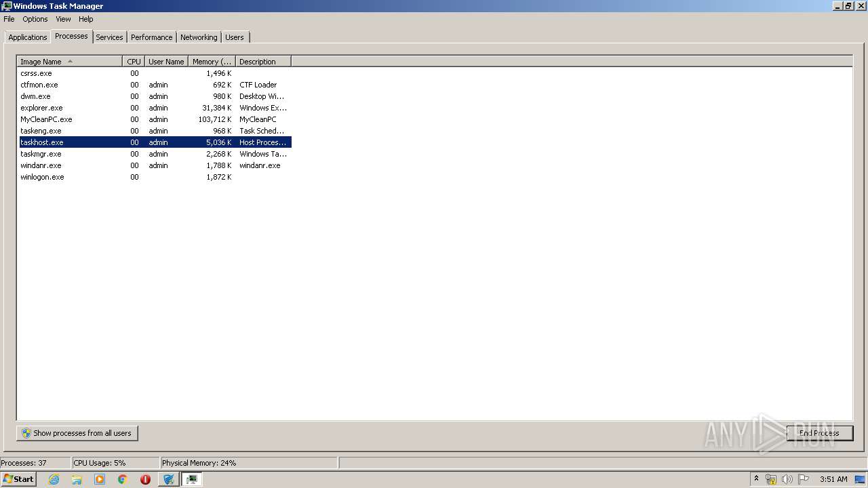This screenshot has width=868, height=488.
Task: Select the explorer.exe process row
Action: [155, 108]
